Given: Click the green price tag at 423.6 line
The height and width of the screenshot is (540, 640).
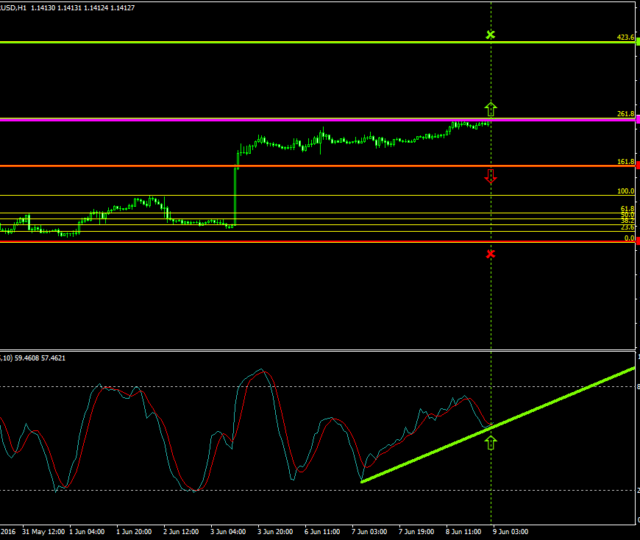Looking at the screenshot, I should [636, 42].
